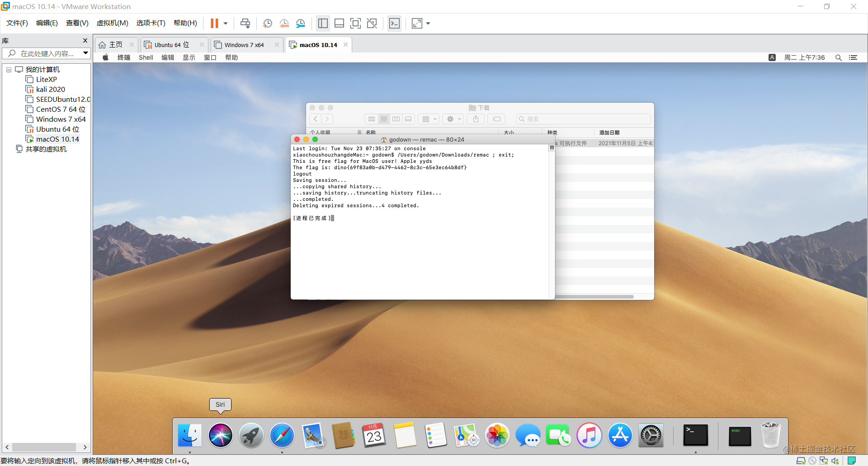868x466 pixels.
Task: Focus the library search input field
Action: click(x=46, y=53)
